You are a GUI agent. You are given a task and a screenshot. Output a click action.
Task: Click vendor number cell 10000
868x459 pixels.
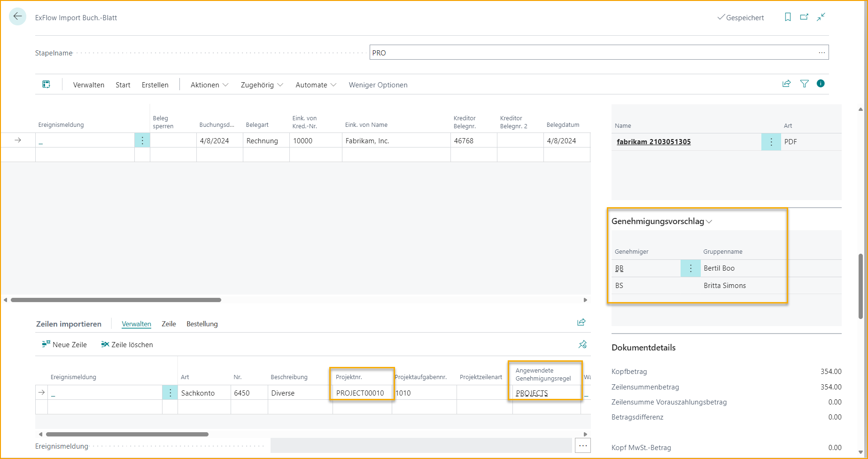316,140
